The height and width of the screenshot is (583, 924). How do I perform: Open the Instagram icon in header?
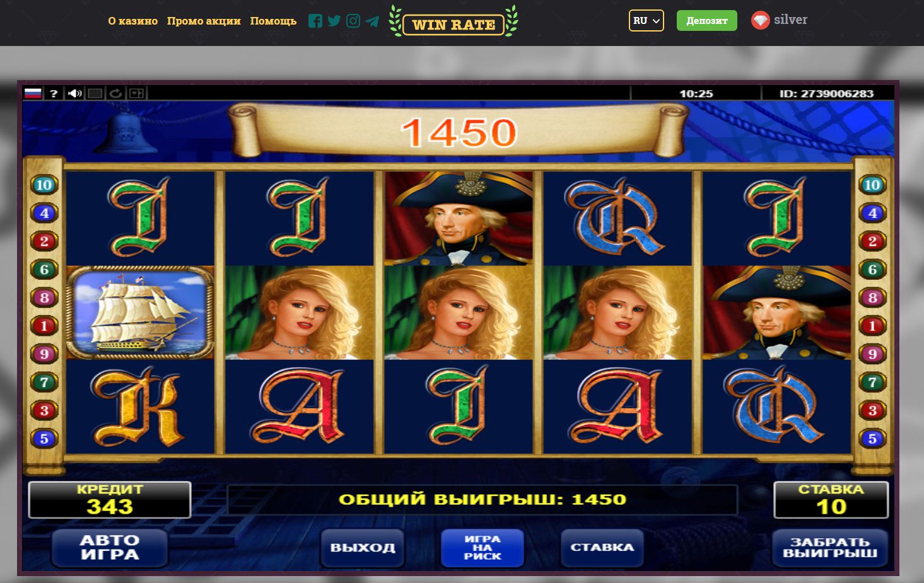click(x=353, y=21)
